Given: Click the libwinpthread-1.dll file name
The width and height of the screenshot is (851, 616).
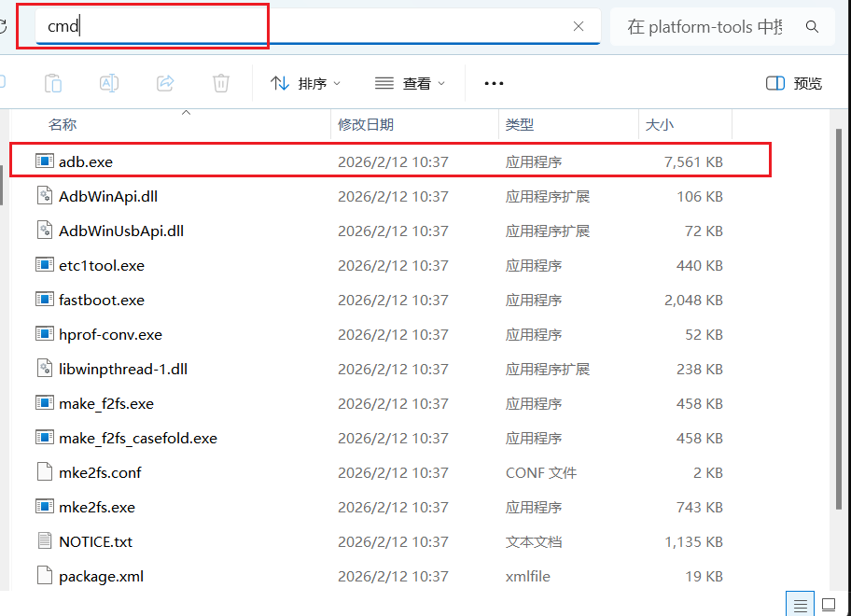Looking at the screenshot, I should [x=123, y=369].
